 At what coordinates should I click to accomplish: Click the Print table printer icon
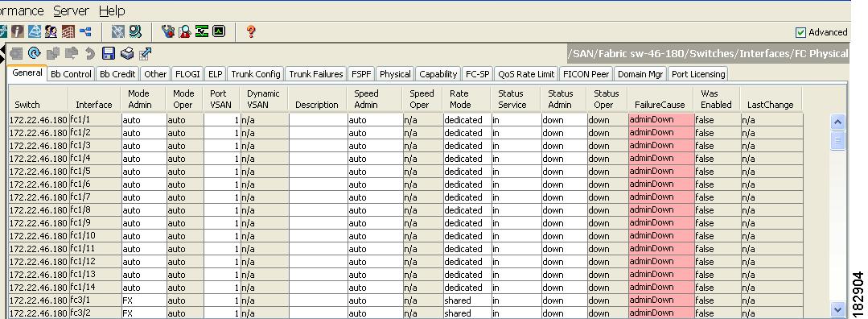coord(127,53)
